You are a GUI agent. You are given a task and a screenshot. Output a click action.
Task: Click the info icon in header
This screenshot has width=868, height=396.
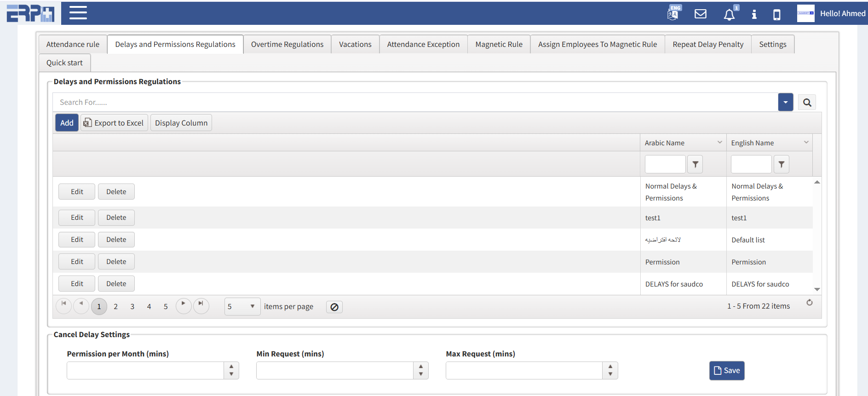click(754, 14)
